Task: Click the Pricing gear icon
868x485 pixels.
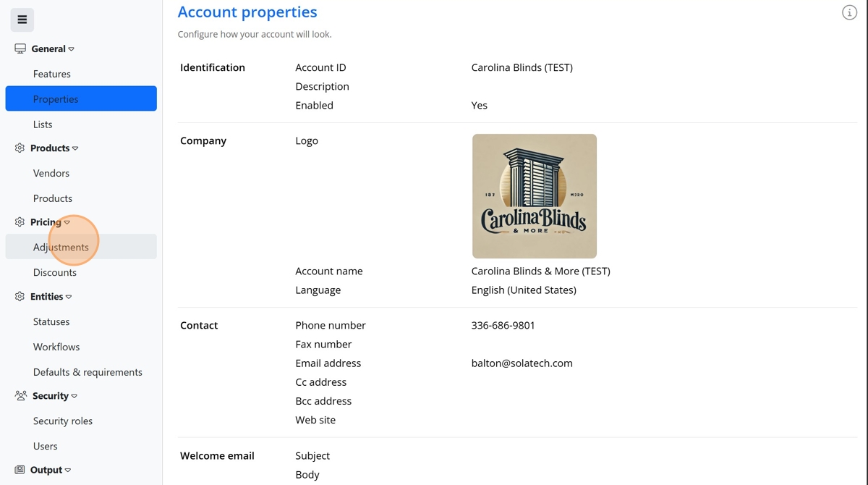Action: pos(20,222)
